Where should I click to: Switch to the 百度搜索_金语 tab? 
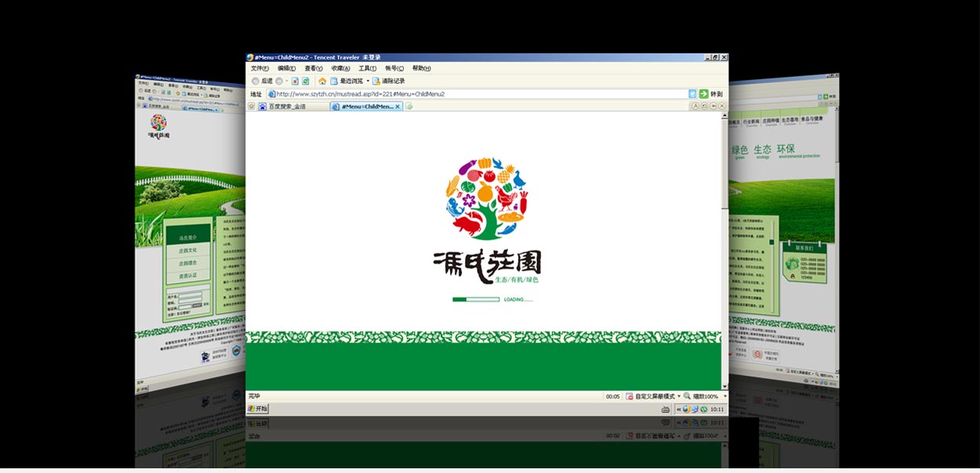coord(287,106)
